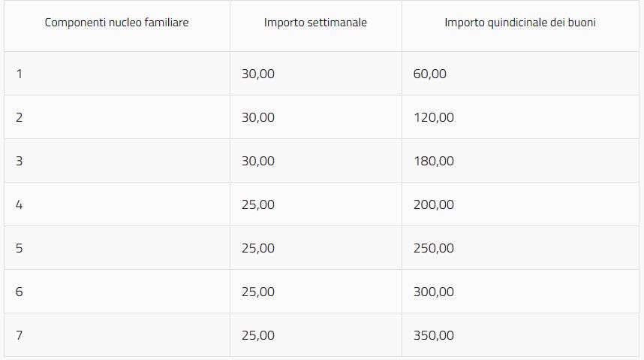
Task: Click the 350,00 biweekly amount cell
Action: [x=433, y=335]
